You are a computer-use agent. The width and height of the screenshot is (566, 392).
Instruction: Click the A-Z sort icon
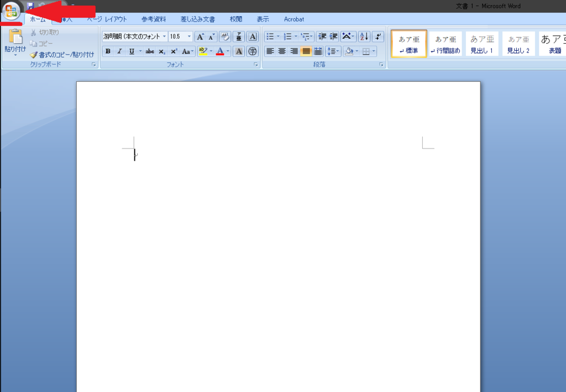tap(364, 36)
